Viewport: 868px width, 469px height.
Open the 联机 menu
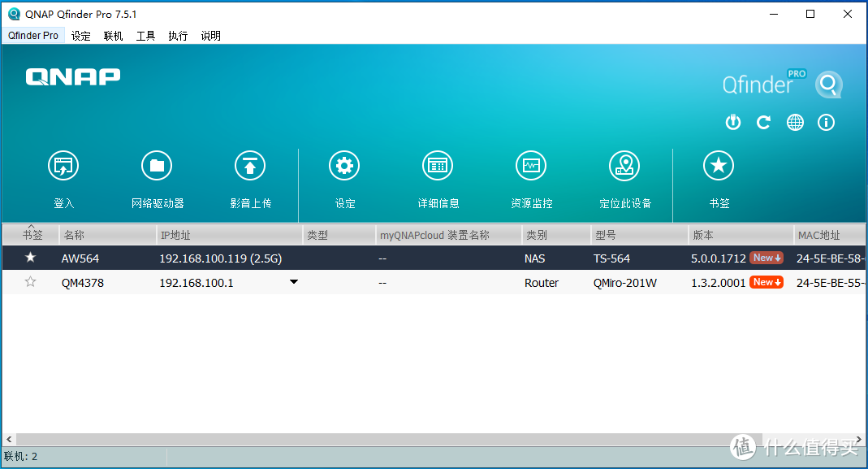(x=113, y=36)
